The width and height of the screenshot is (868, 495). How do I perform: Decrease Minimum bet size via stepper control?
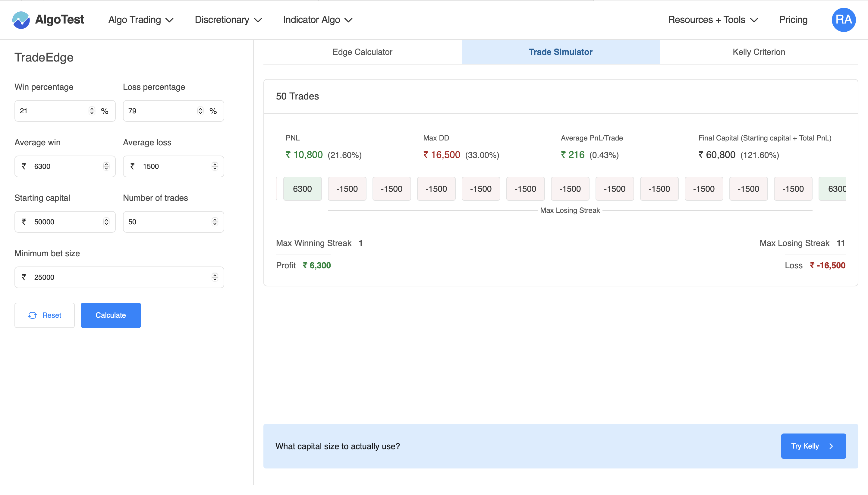(216, 279)
